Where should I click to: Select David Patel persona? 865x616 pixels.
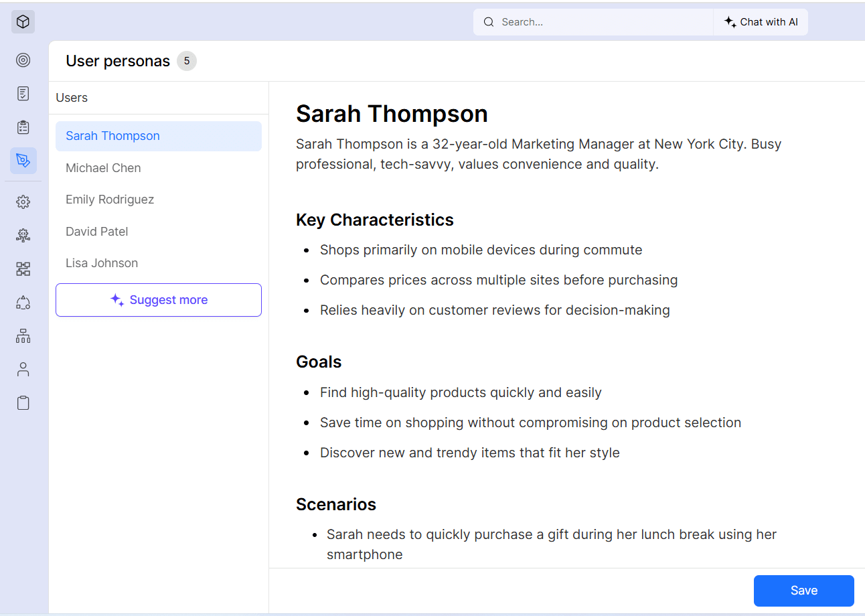pyautogui.click(x=159, y=232)
